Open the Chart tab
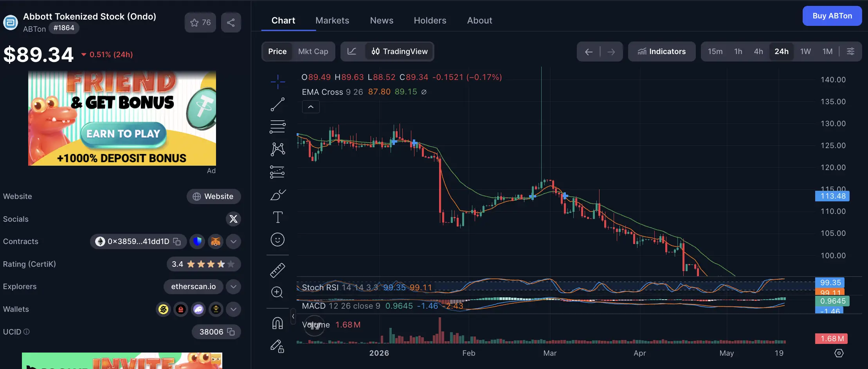The image size is (868, 369). (283, 20)
